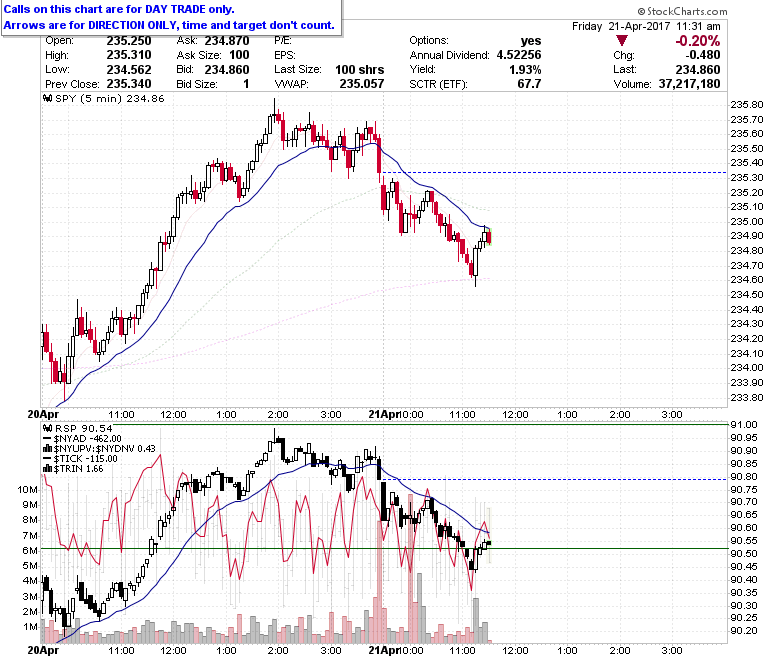
Task: Click the candlestick icon beside RSP label
Action: (48, 428)
